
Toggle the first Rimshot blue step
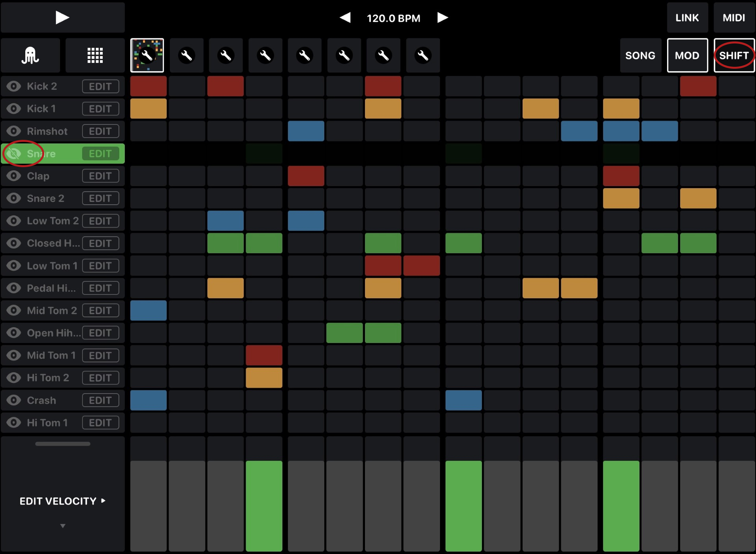tap(306, 131)
